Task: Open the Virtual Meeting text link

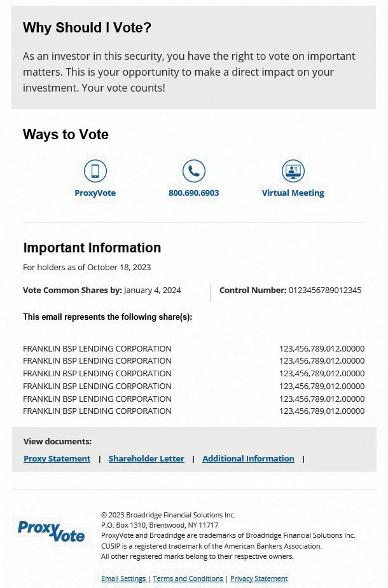Action: tap(293, 193)
